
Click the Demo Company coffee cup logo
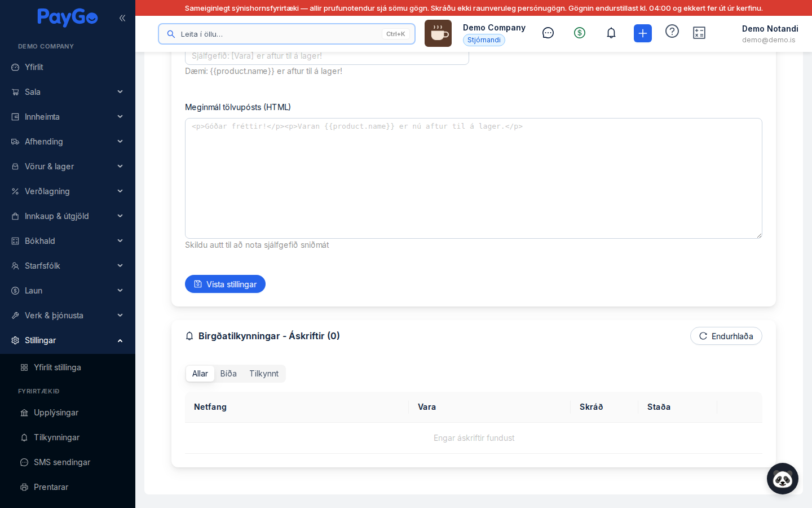point(438,33)
